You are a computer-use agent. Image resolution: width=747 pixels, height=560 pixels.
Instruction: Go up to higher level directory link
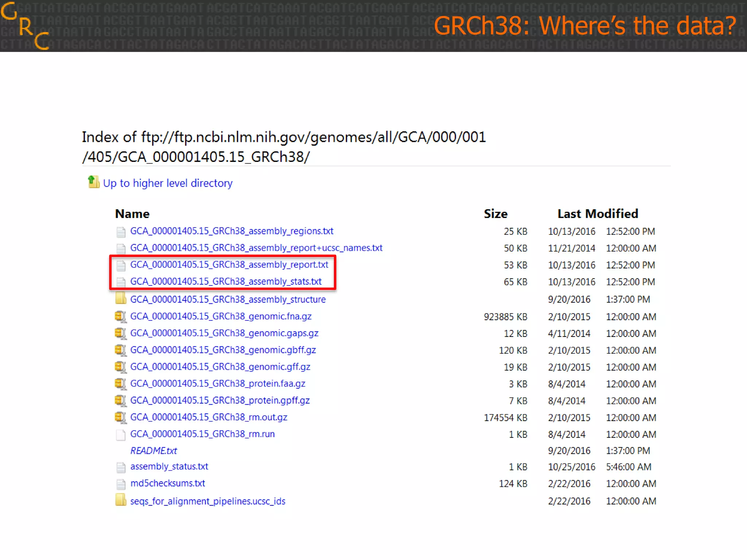(x=167, y=183)
